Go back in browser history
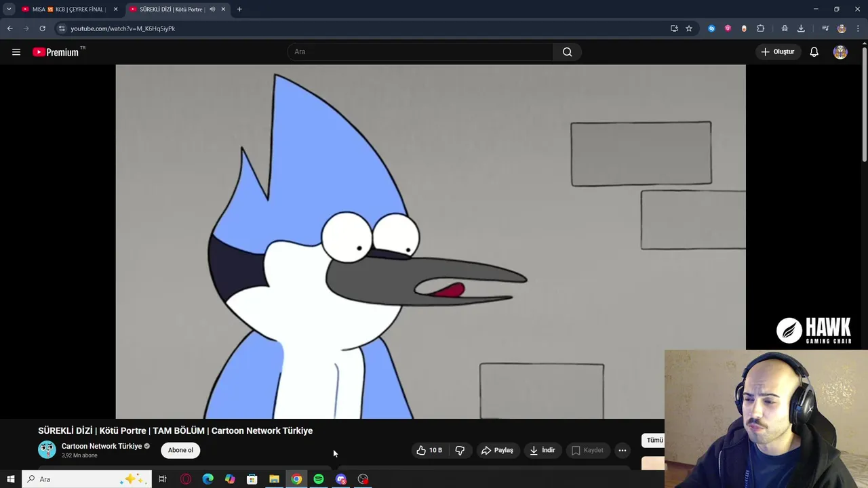Screen dimensions: 868x488 [9, 28]
